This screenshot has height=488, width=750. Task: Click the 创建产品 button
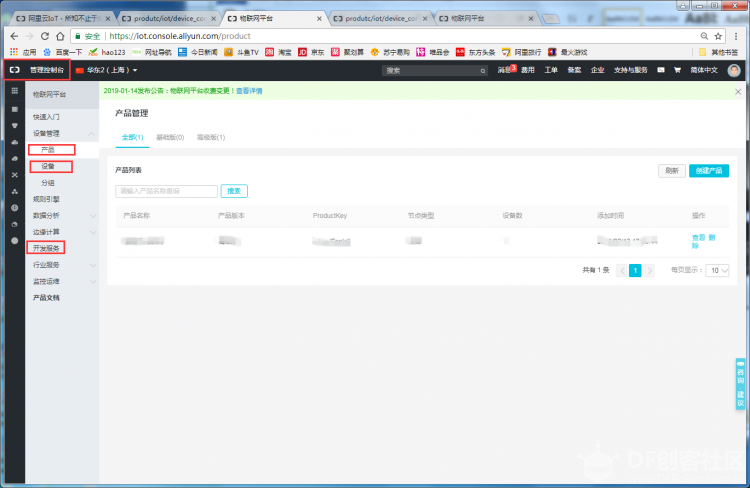click(x=709, y=171)
